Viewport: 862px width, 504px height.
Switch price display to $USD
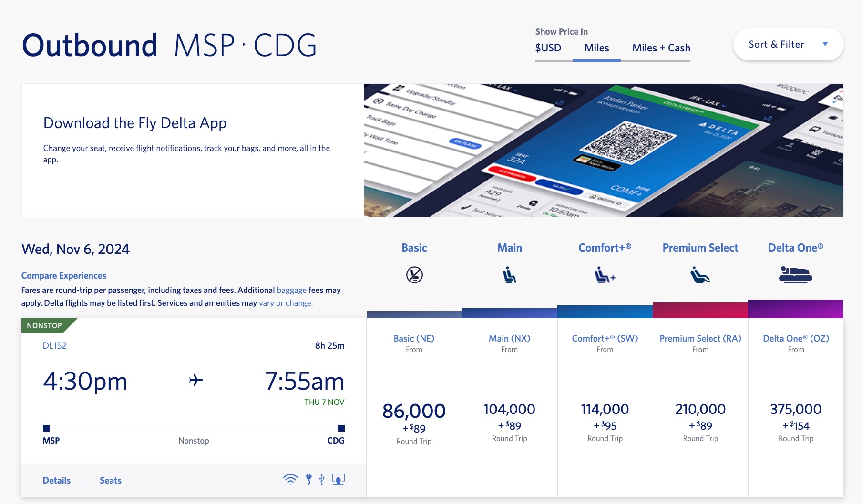pos(549,48)
